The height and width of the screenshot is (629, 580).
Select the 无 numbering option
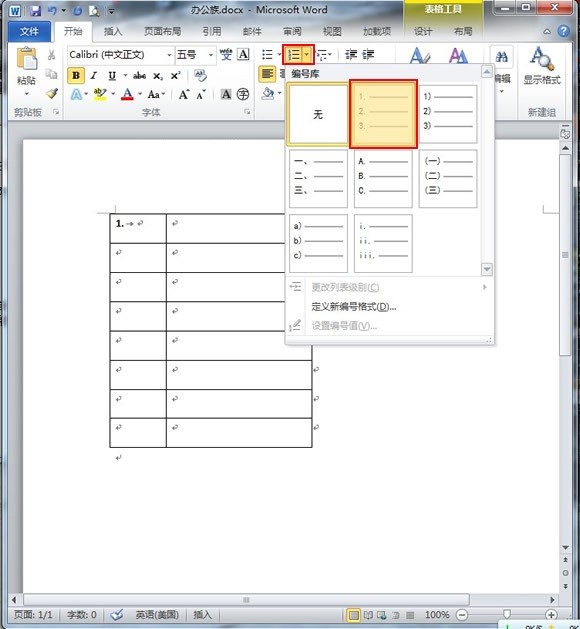(x=318, y=114)
